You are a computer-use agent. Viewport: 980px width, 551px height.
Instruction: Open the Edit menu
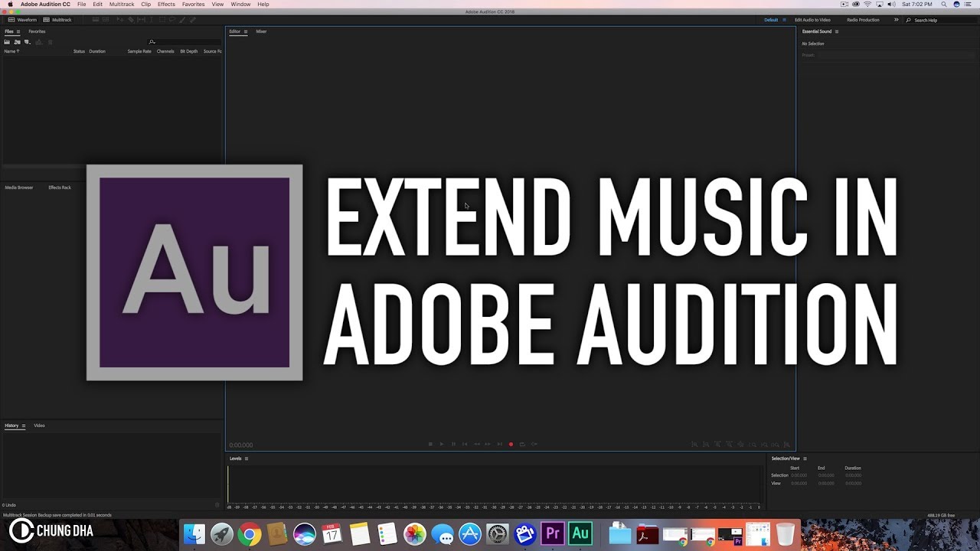coord(97,5)
